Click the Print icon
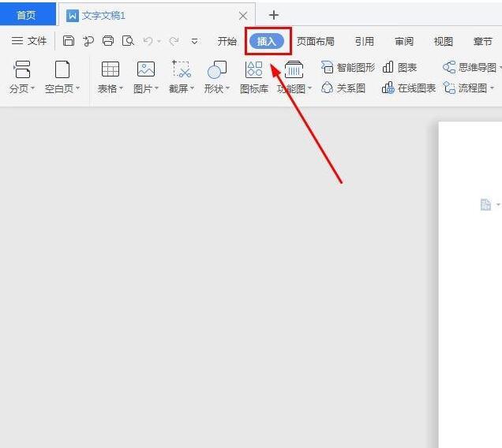Viewport: 502px width, 448px height. (x=108, y=41)
